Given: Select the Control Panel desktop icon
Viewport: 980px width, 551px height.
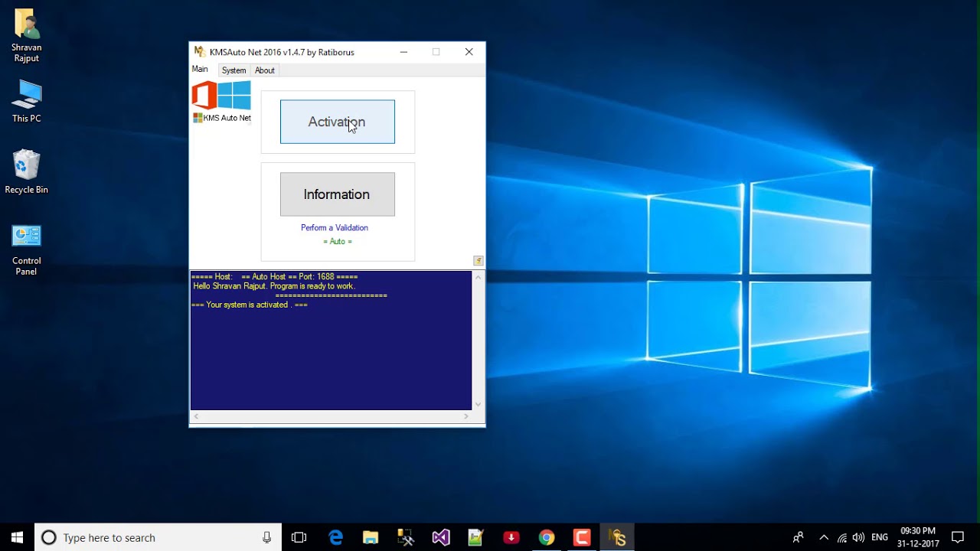Looking at the screenshot, I should click(x=27, y=250).
